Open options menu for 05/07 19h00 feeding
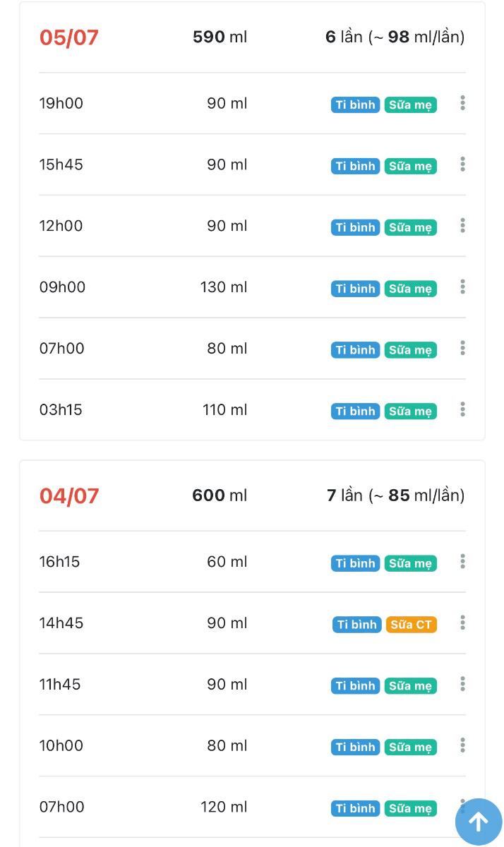 (x=462, y=103)
